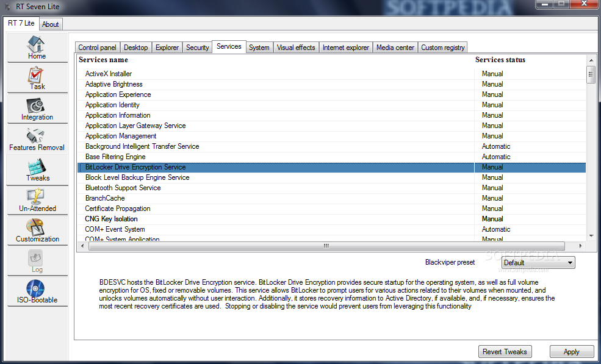Click the horizontal scrollbar right arrow
601x364 pixels.
[581, 246]
